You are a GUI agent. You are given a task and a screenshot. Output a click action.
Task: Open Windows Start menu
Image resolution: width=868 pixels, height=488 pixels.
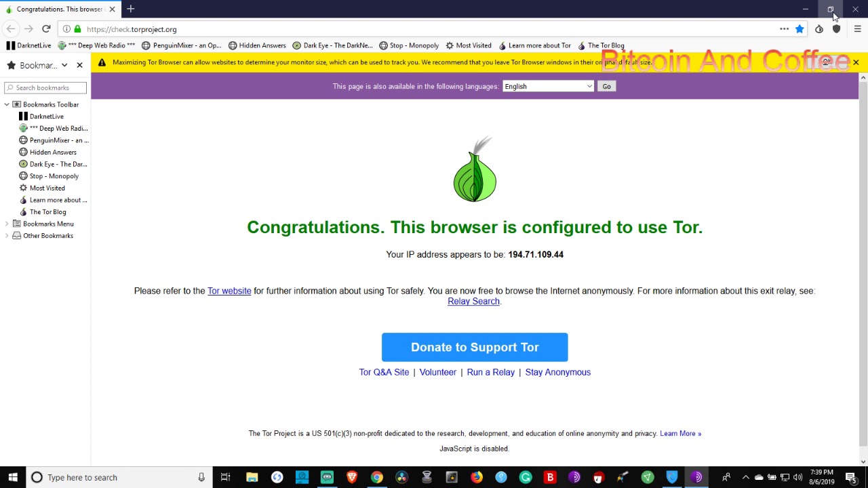coord(12,477)
